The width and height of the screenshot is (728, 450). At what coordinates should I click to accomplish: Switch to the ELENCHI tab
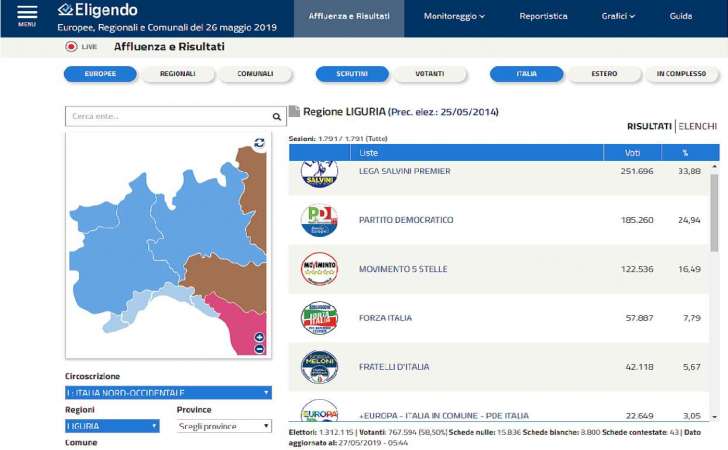tap(697, 126)
